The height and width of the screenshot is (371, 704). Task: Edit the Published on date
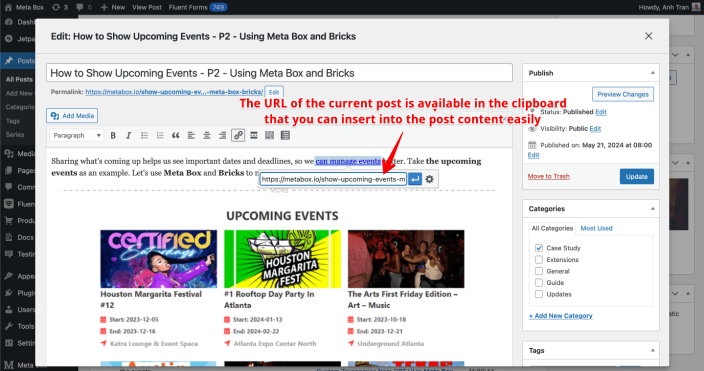click(533, 155)
